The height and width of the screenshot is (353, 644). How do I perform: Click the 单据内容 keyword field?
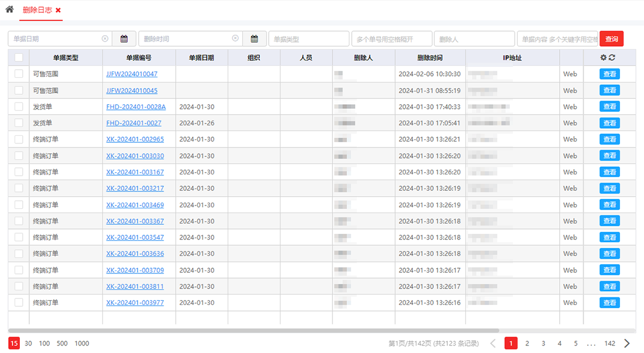click(557, 39)
